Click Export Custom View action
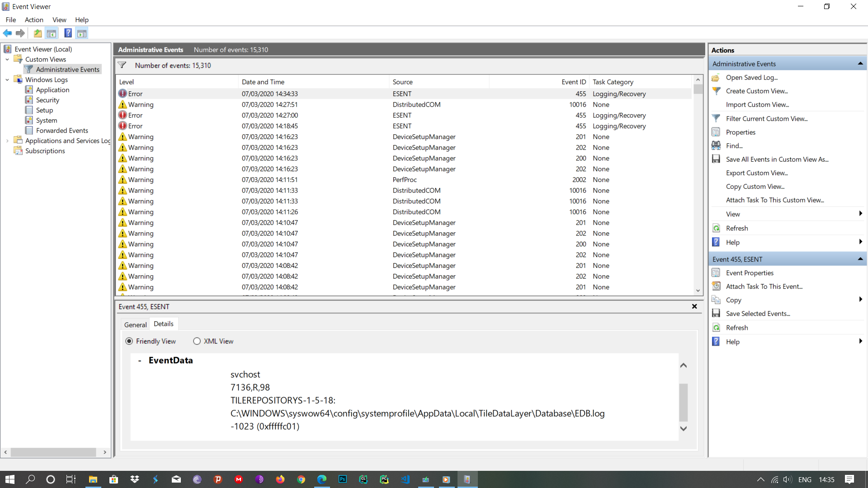Viewport: 868px width, 488px height. (757, 173)
